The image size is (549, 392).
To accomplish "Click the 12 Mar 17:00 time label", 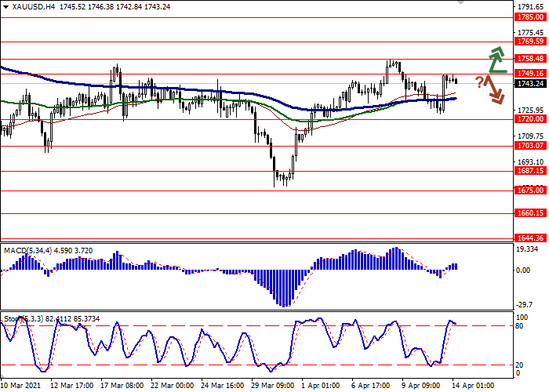I will click(72, 386).
